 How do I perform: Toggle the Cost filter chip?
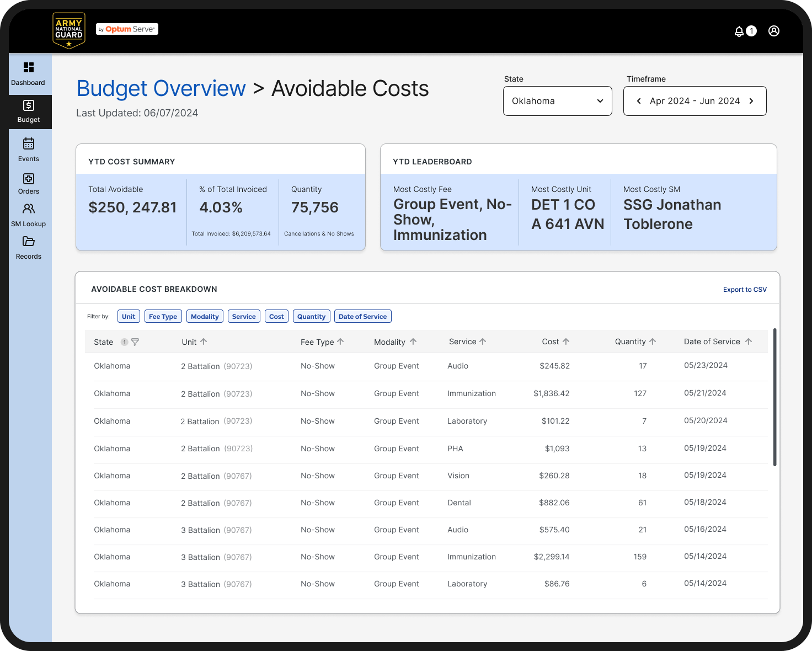277,316
